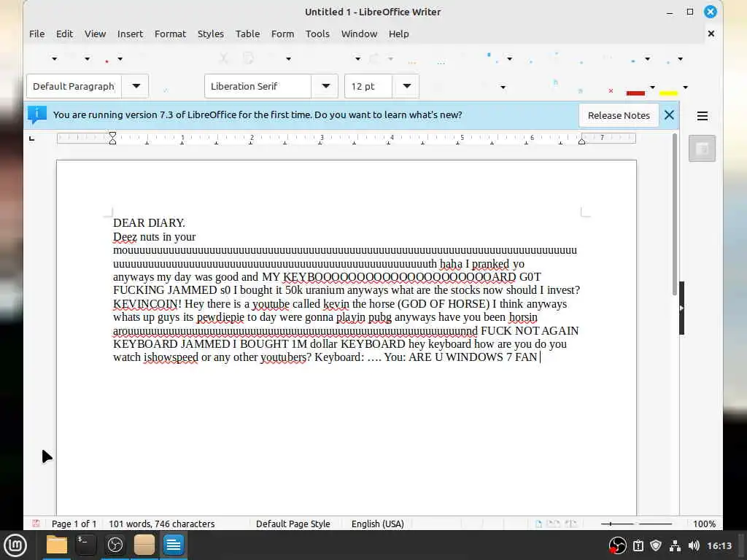The height and width of the screenshot is (560, 747).
Task: Open the Format menu
Action: click(x=170, y=34)
